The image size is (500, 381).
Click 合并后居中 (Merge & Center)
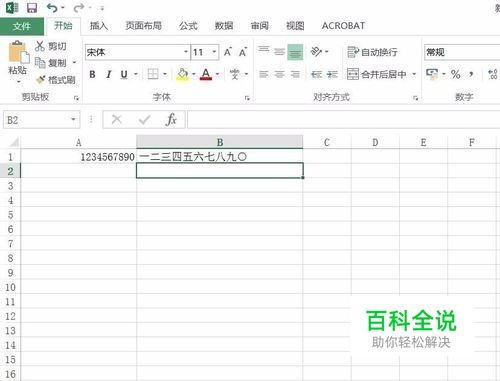point(377,74)
